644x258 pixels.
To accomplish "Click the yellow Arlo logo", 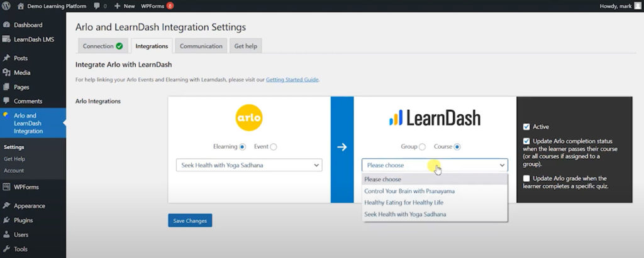I will (x=249, y=118).
